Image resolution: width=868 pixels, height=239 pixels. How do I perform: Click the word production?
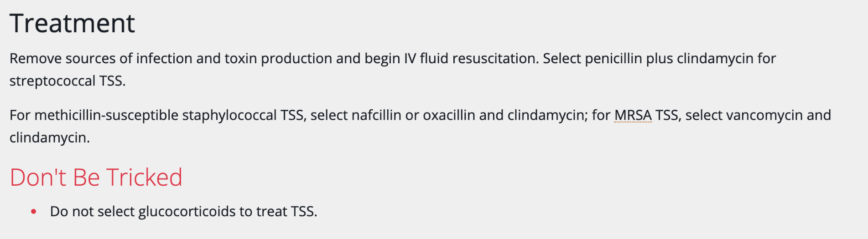click(x=296, y=59)
